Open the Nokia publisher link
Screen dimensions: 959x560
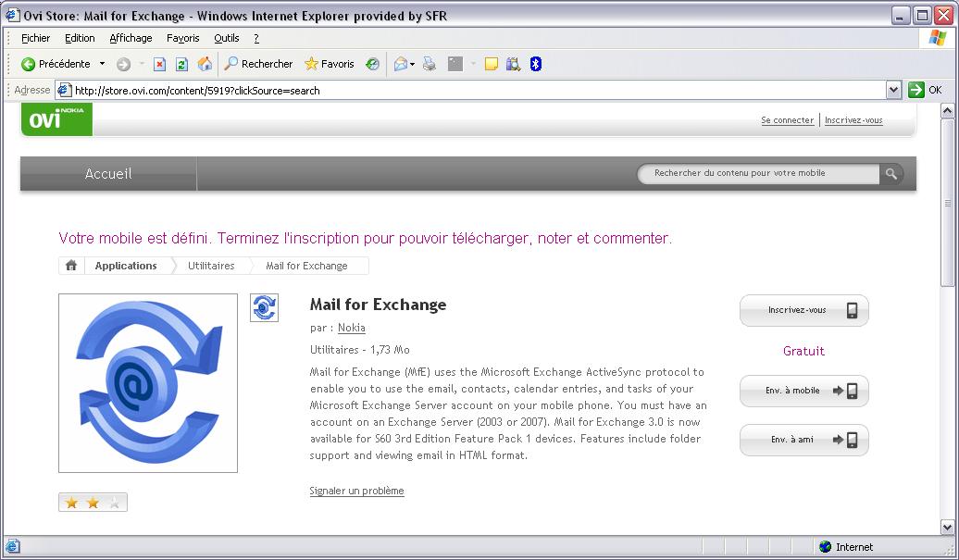click(351, 328)
